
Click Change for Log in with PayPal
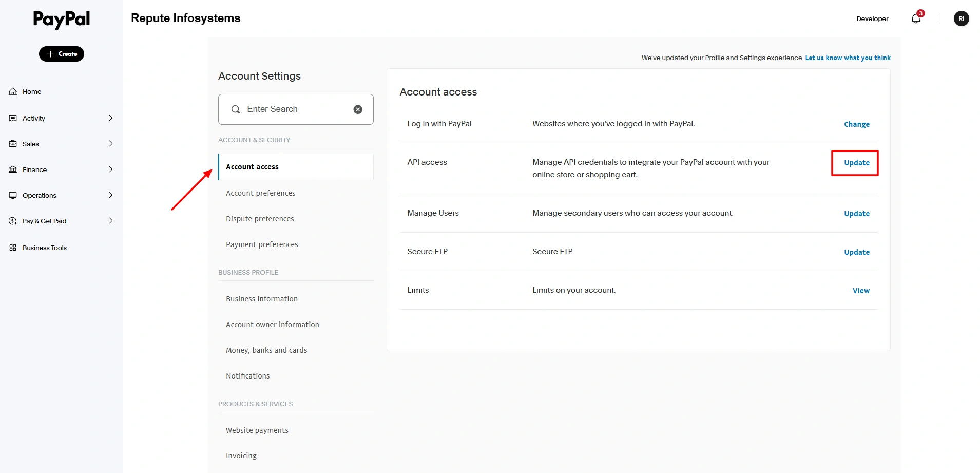857,124
